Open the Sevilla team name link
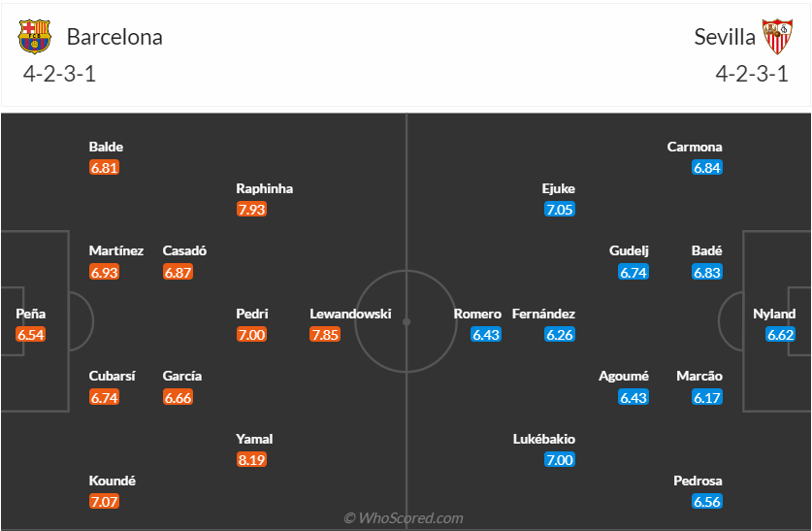Screen dimensions: 812x531 pos(725,37)
